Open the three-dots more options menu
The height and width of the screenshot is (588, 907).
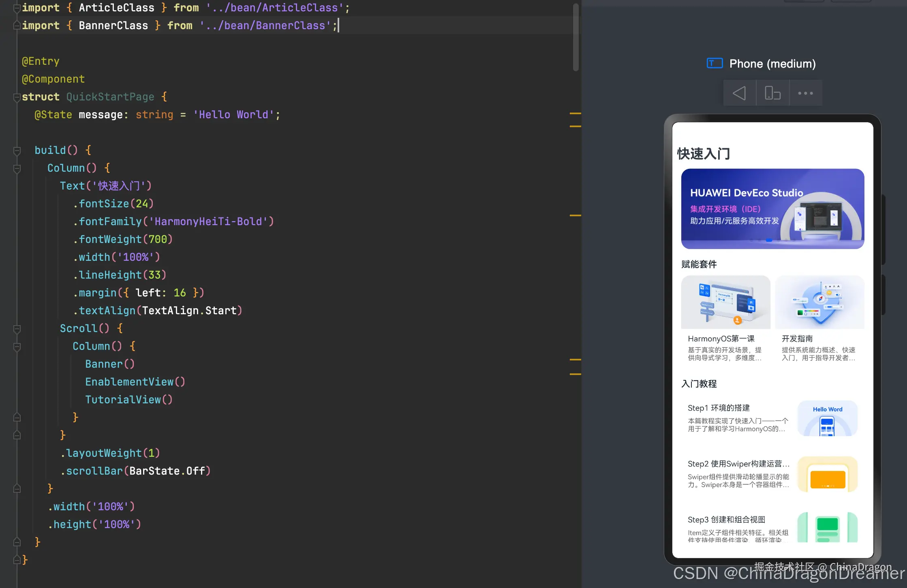pyautogui.click(x=805, y=93)
